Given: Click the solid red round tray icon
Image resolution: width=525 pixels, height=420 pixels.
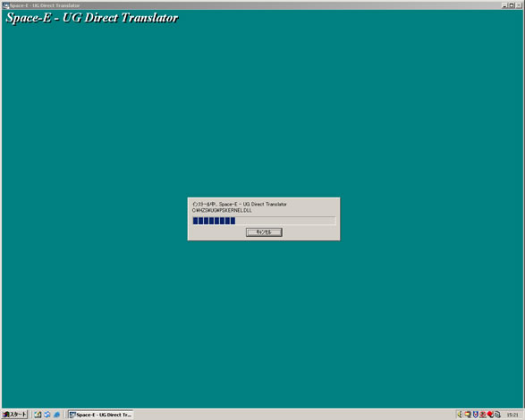Looking at the screenshot, I should [x=490, y=415].
